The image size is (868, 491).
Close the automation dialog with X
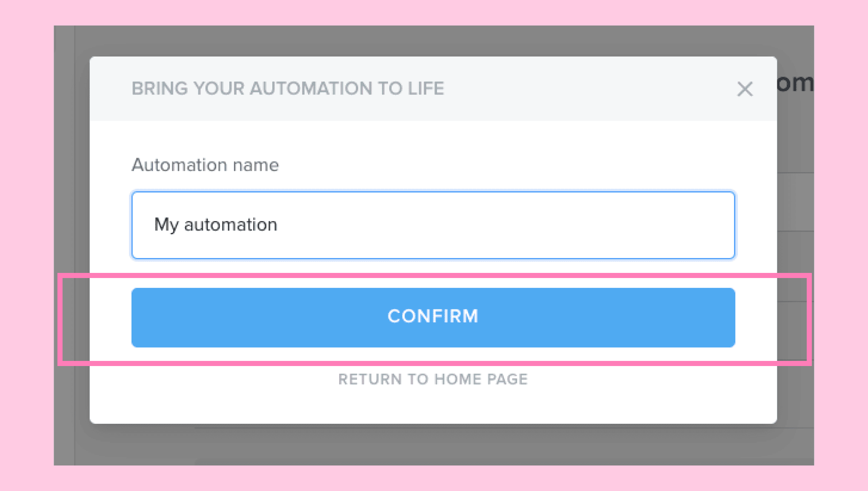(x=745, y=89)
